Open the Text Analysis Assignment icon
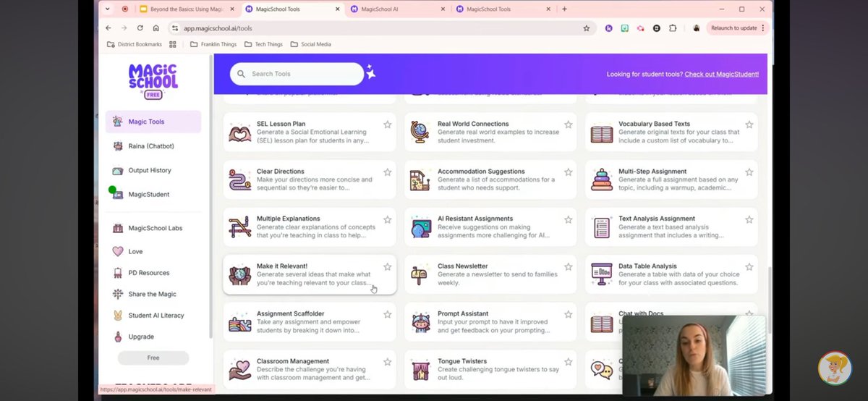868x401 pixels. (602, 228)
